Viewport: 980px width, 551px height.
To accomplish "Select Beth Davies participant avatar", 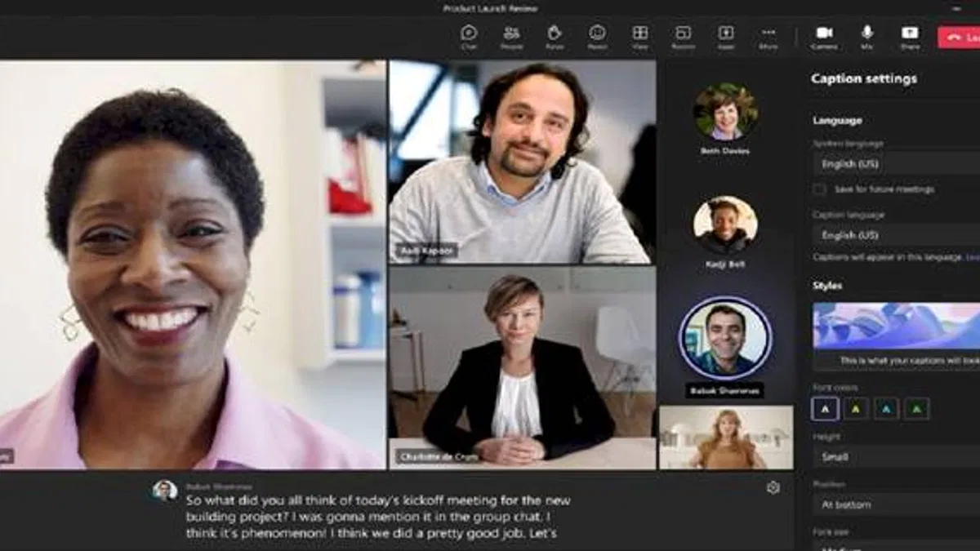I will tap(725, 112).
